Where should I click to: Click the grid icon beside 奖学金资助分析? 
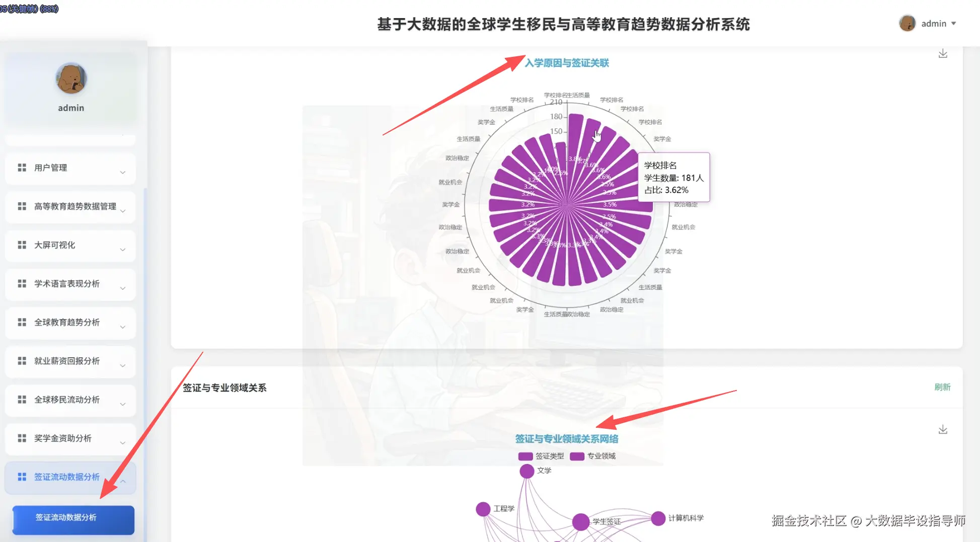(22, 438)
